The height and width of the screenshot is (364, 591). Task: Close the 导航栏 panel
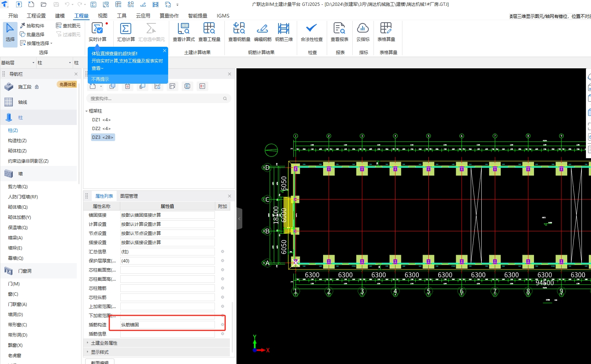pyautogui.click(x=76, y=74)
